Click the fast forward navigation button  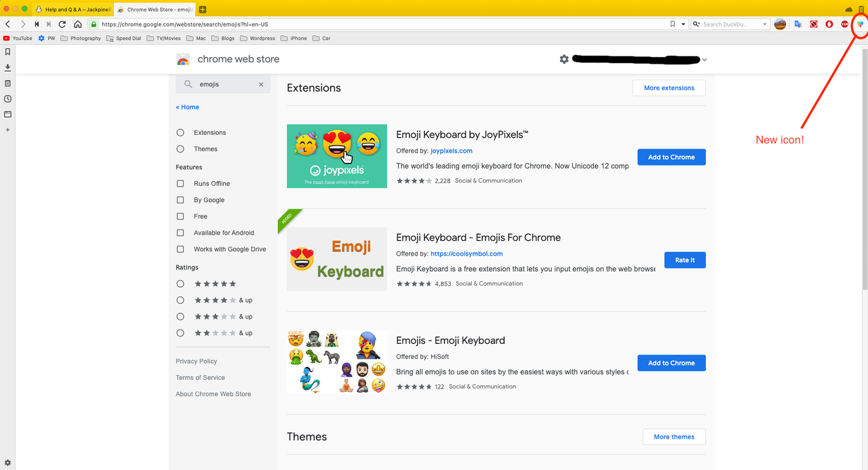tap(49, 24)
